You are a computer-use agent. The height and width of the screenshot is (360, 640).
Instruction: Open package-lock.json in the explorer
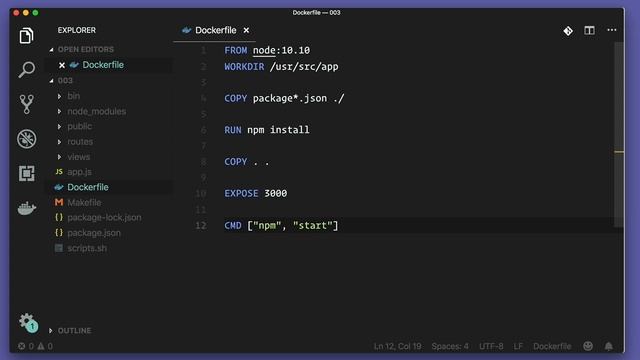pyautogui.click(x=104, y=218)
